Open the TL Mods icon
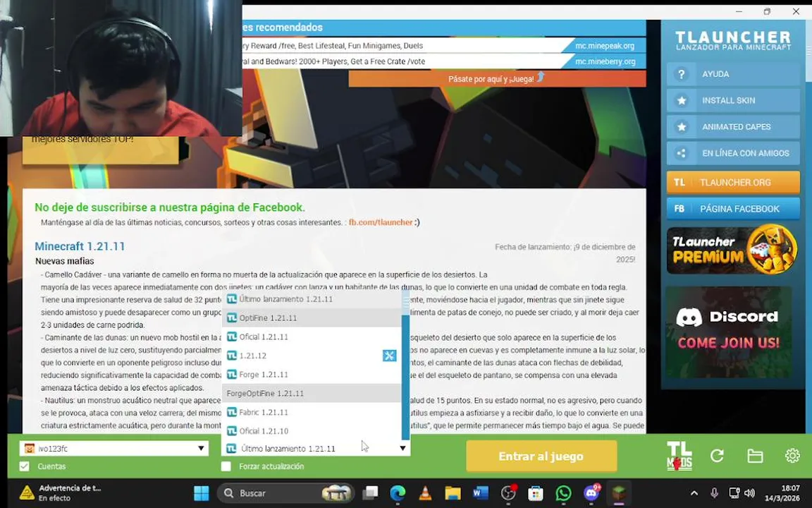 coord(679,456)
